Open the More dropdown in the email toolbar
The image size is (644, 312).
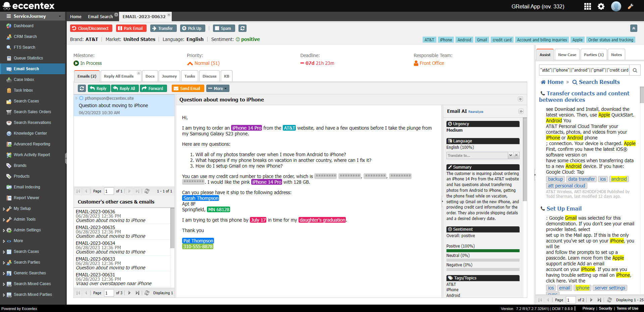coord(217,88)
